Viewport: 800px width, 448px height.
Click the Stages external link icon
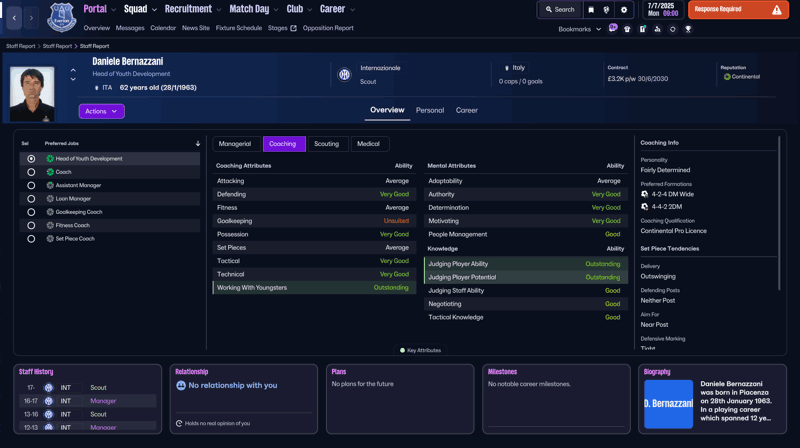point(293,28)
